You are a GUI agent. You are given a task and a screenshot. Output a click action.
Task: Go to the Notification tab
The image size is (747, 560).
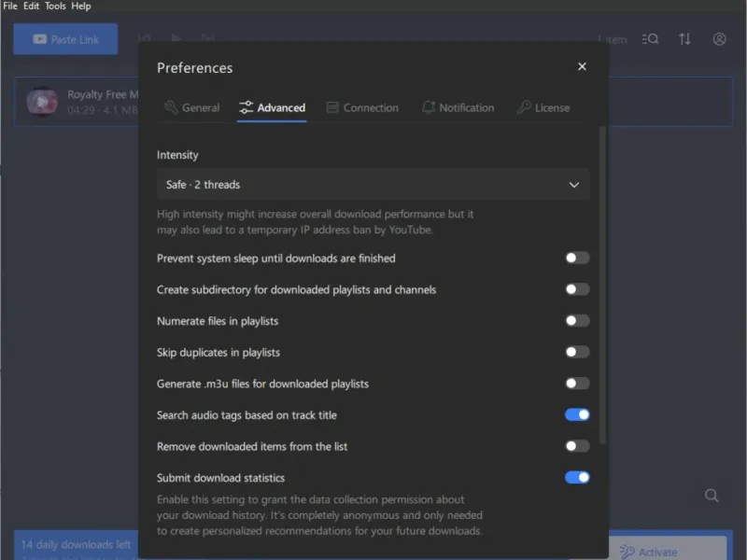tap(458, 107)
